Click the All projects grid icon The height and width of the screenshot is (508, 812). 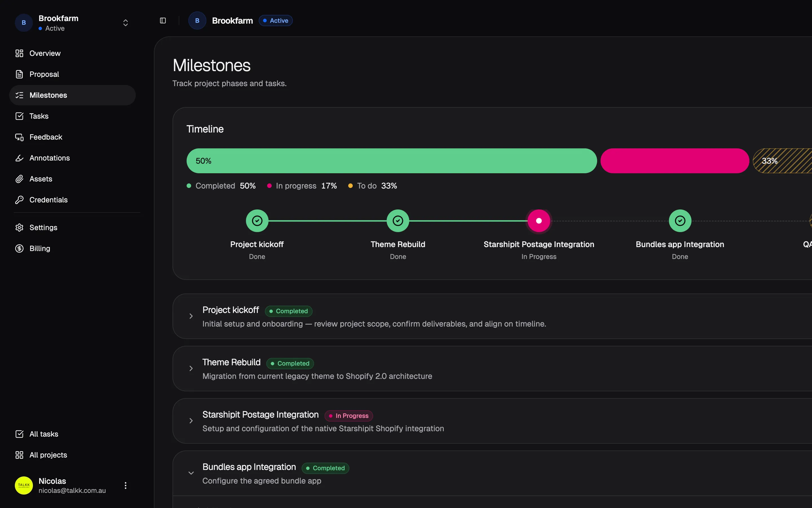coord(19,455)
